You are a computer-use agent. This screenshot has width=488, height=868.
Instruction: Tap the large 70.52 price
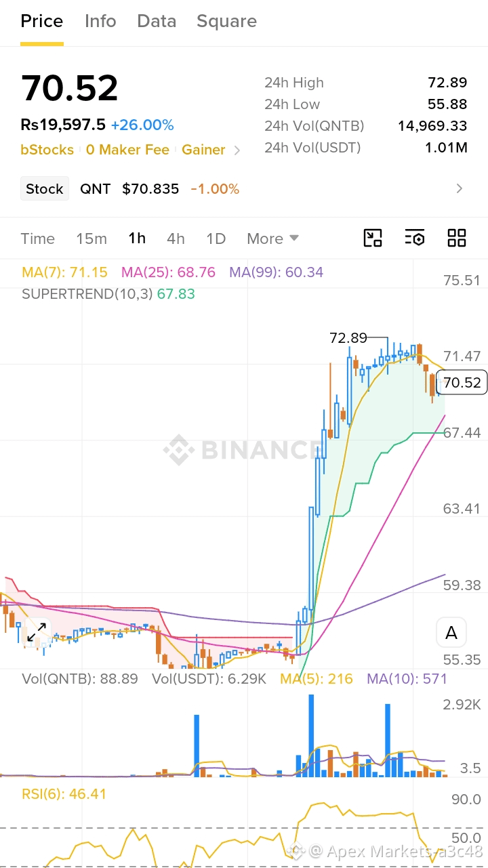(x=70, y=88)
